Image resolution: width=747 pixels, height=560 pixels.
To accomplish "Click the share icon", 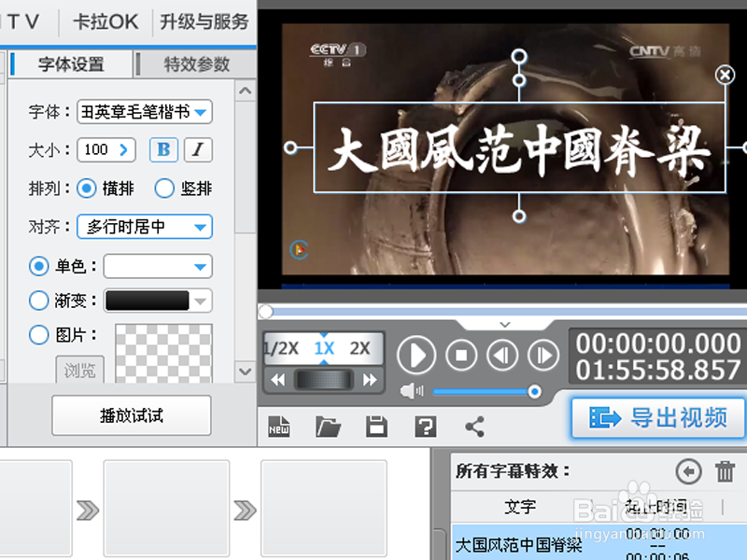I will point(475,427).
